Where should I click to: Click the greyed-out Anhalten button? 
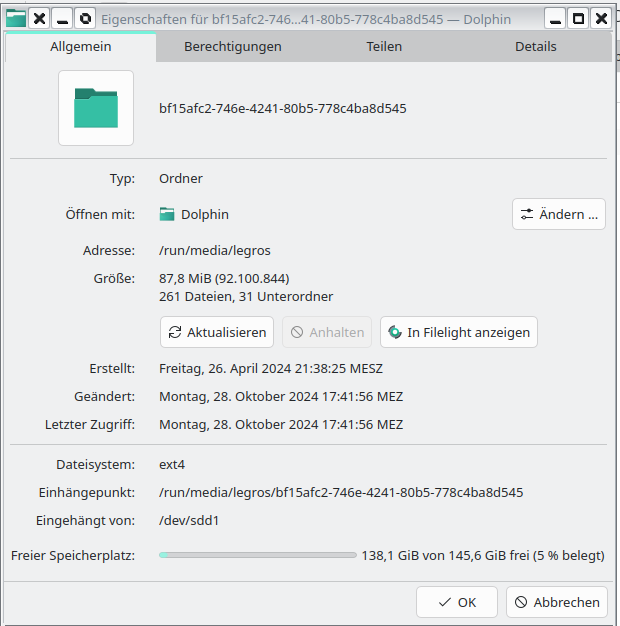[x=327, y=332]
